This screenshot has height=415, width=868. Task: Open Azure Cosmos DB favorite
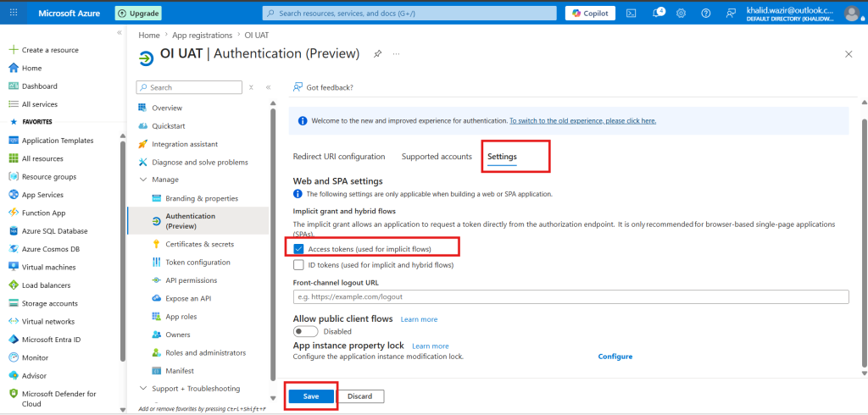pyautogui.click(x=51, y=249)
